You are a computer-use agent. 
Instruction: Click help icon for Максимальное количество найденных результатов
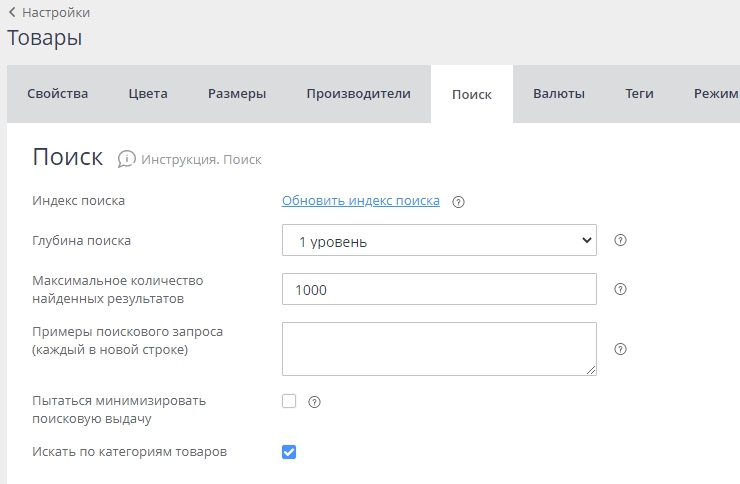click(620, 289)
